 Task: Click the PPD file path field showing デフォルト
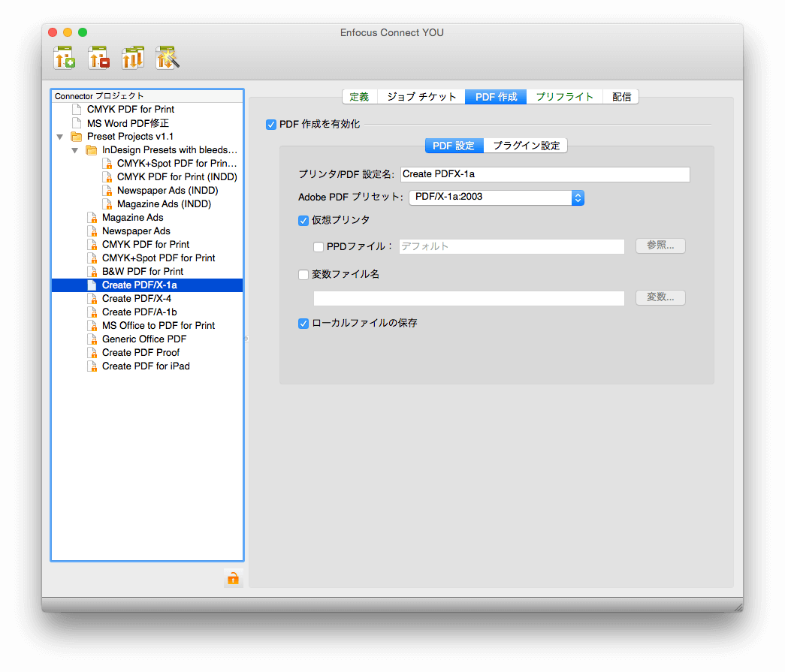click(x=512, y=247)
